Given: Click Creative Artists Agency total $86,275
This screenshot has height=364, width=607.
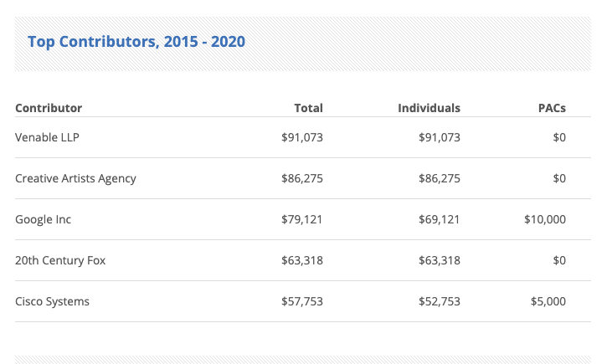Looking at the screenshot, I should tap(302, 178).
